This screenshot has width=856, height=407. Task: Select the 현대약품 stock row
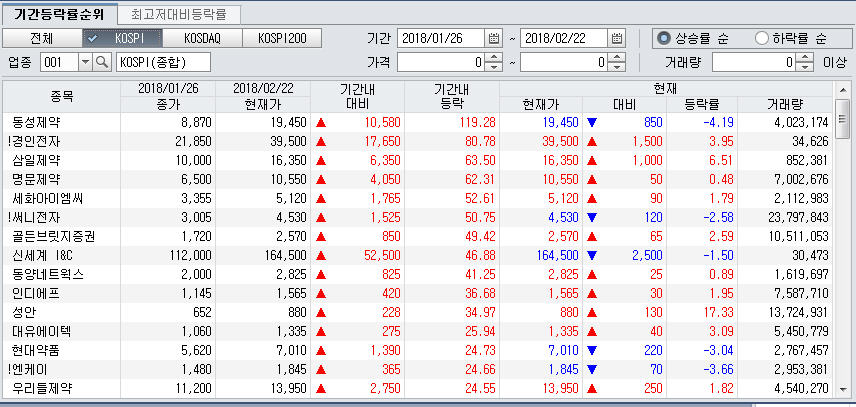pos(419,350)
